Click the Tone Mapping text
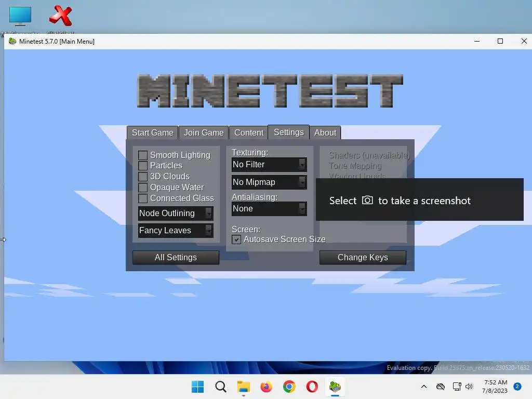 pyautogui.click(x=355, y=166)
